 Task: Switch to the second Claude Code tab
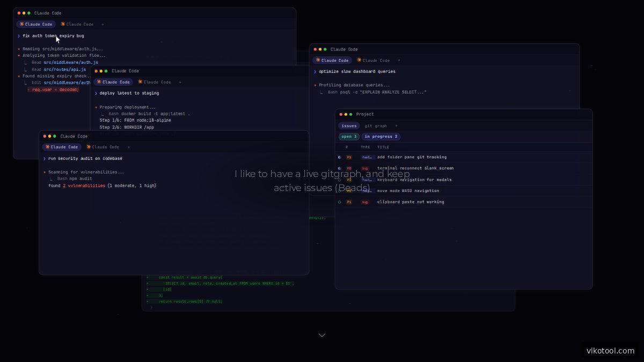pyautogui.click(x=79, y=24)
